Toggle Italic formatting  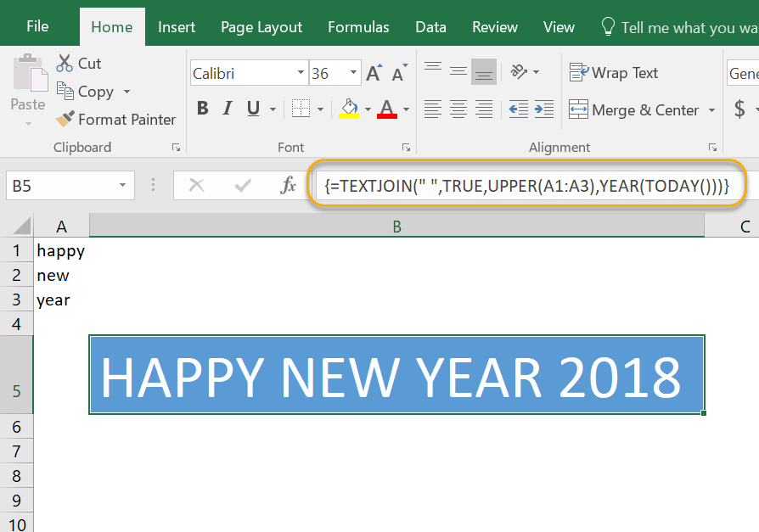click(228, 109)
